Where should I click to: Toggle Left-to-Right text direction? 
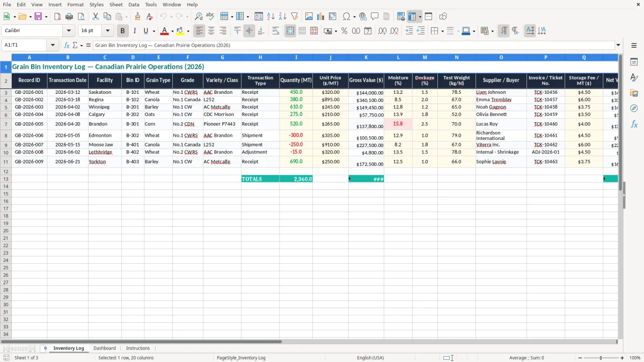(x=503, y=31)
